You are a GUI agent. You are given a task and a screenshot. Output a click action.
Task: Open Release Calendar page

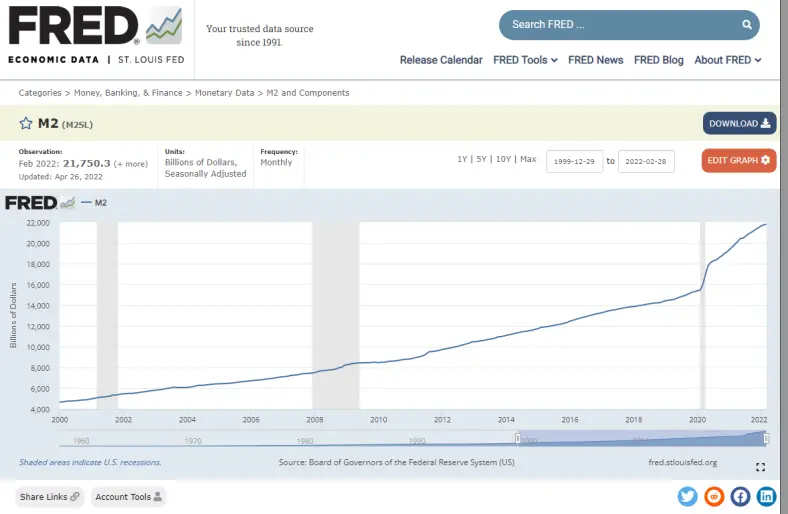tap(441, 60)
